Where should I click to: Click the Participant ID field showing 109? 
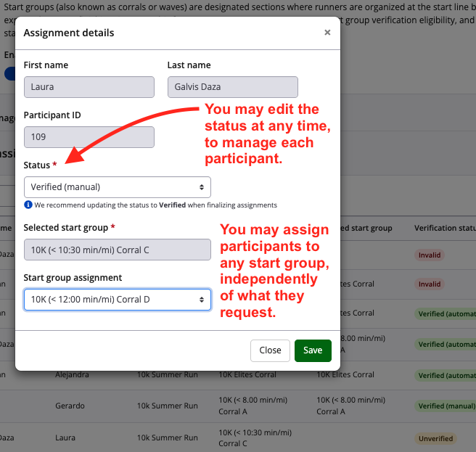pos(89,137)
